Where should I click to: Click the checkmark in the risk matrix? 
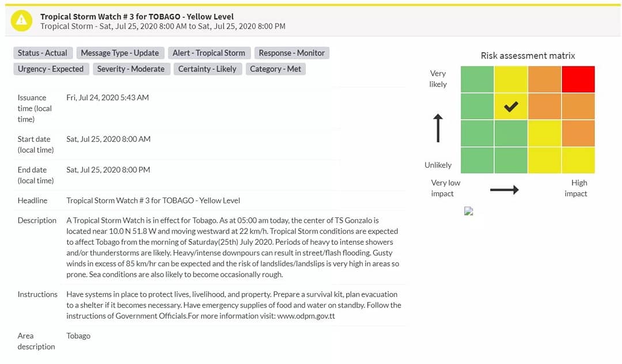pyautogui.click(x=511, y=107)
